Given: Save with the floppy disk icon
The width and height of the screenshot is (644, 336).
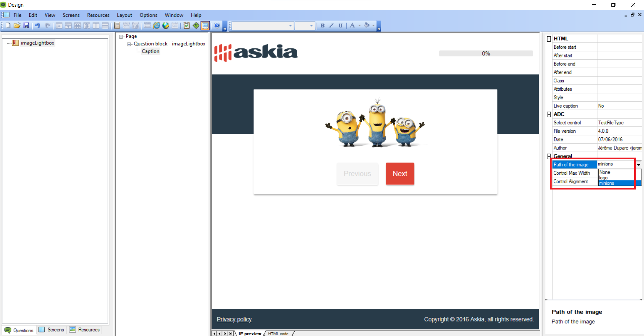Looking at the screenshot, I should pos(26,26).
